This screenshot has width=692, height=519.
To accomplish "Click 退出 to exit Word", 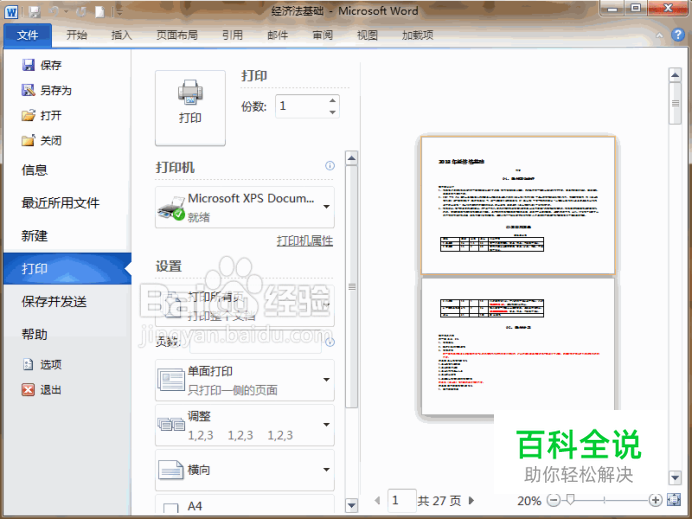I will coord(42,390).
